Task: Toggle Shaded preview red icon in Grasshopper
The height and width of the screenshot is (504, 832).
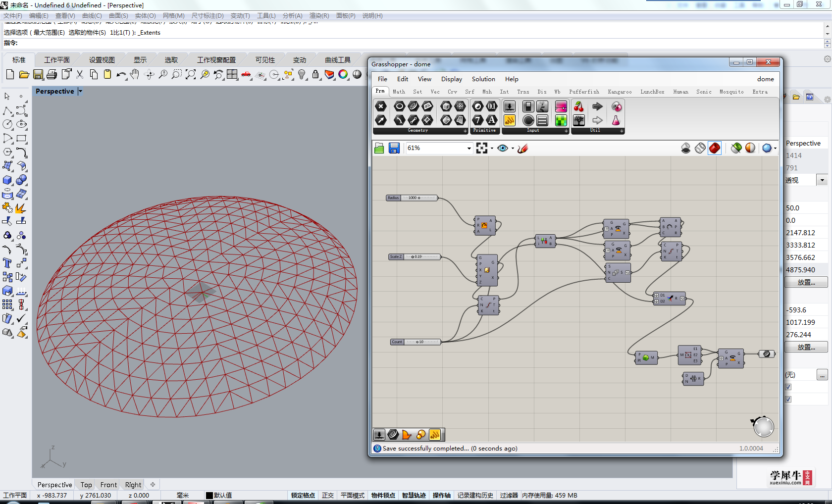Action: point(715,148)
